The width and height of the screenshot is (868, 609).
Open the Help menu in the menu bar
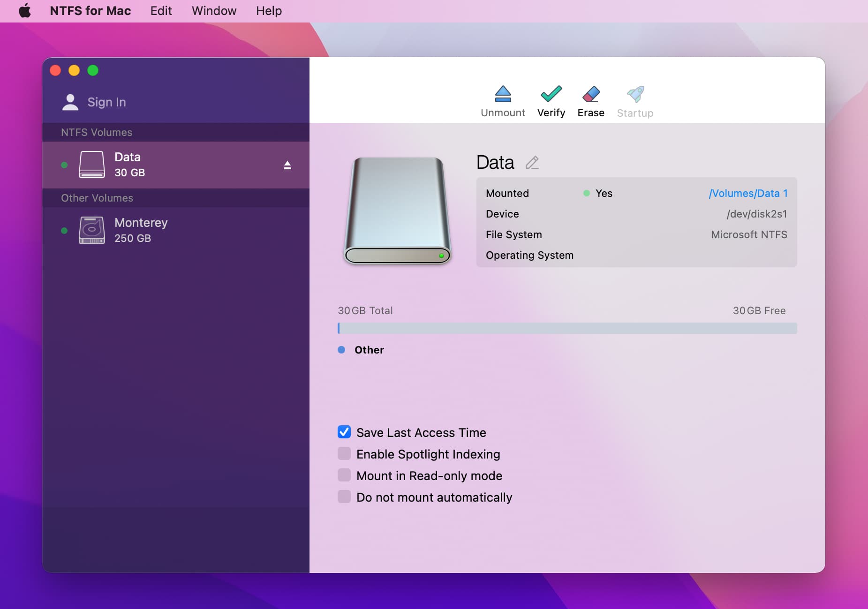tap(268, 10)
